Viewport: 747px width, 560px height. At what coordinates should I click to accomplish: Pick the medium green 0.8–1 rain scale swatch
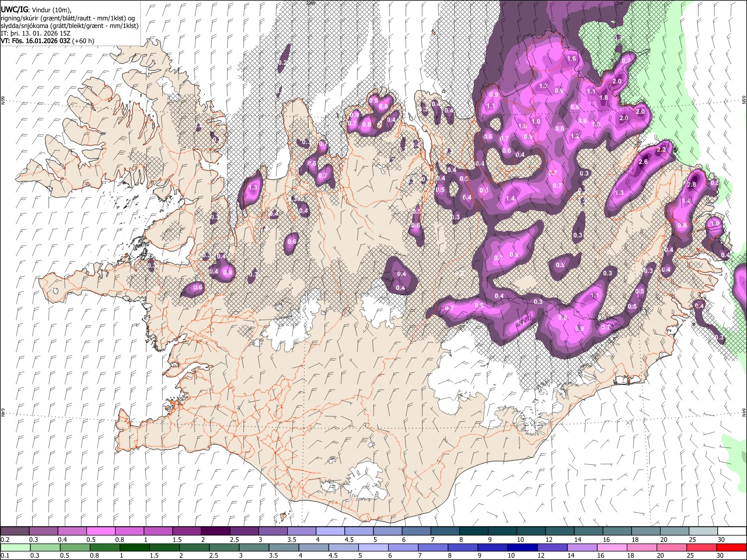pyautogui.click(x=105, y=547)
